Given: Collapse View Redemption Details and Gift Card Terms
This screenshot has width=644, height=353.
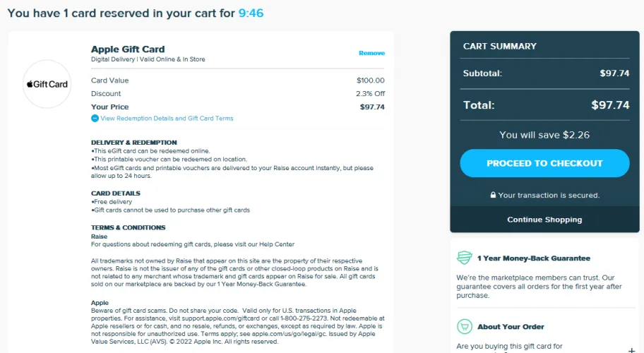Looking at the screenshot, I should (x=167, y=119).
